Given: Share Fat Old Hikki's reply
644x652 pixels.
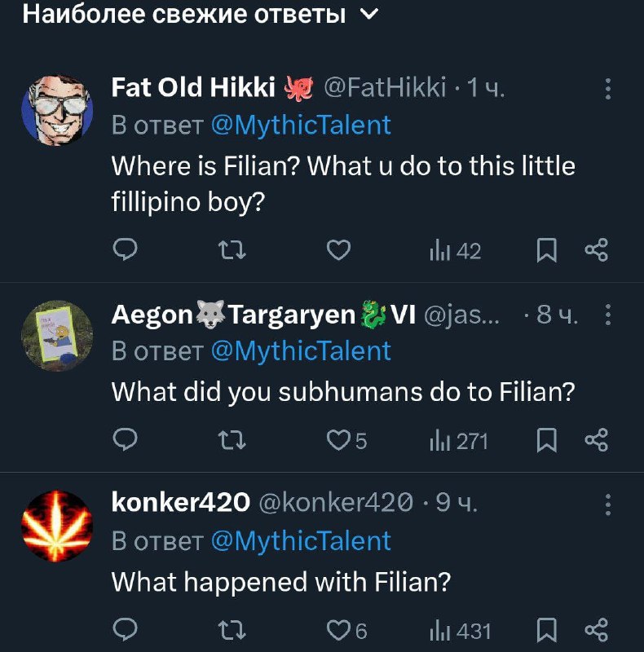Looking at the screenshot, I should pos(597,252).
